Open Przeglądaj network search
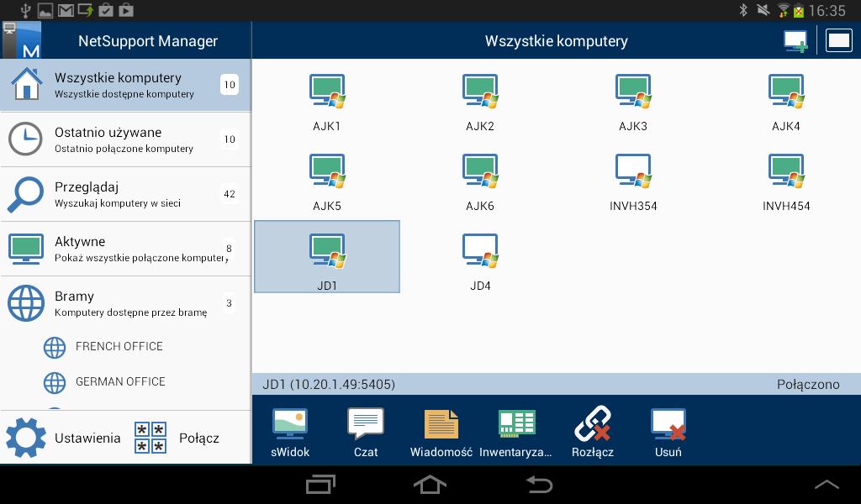The height and width of the screenshot is (504, 861). [126, 194]
